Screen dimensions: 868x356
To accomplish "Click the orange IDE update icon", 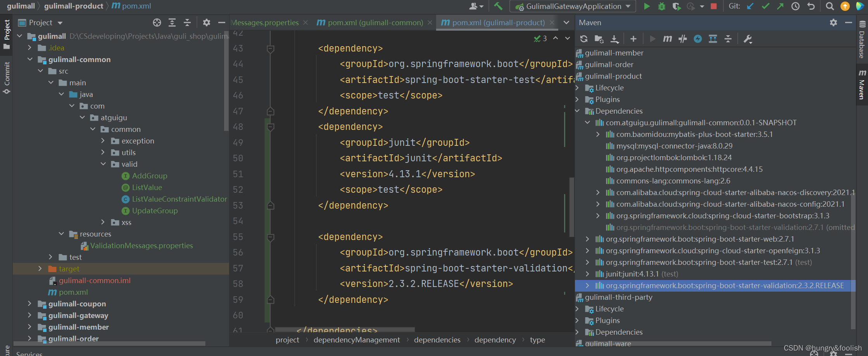I will point(845,6).
